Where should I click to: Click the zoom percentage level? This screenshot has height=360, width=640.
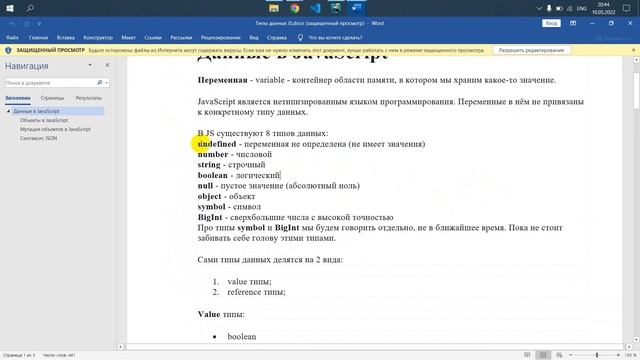coord(631,356)
